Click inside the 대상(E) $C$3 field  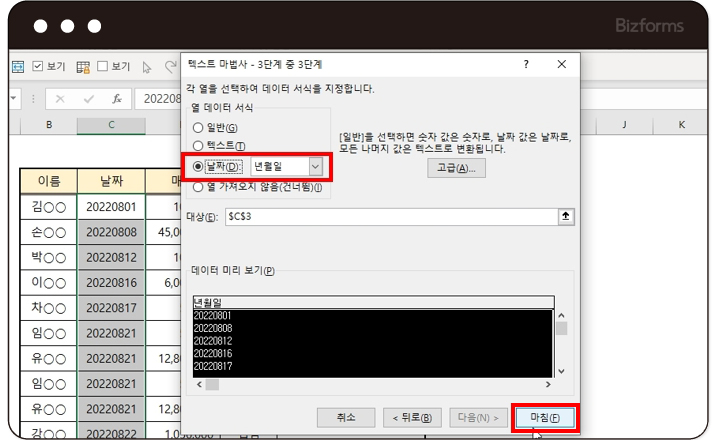(x=391, y=217)
